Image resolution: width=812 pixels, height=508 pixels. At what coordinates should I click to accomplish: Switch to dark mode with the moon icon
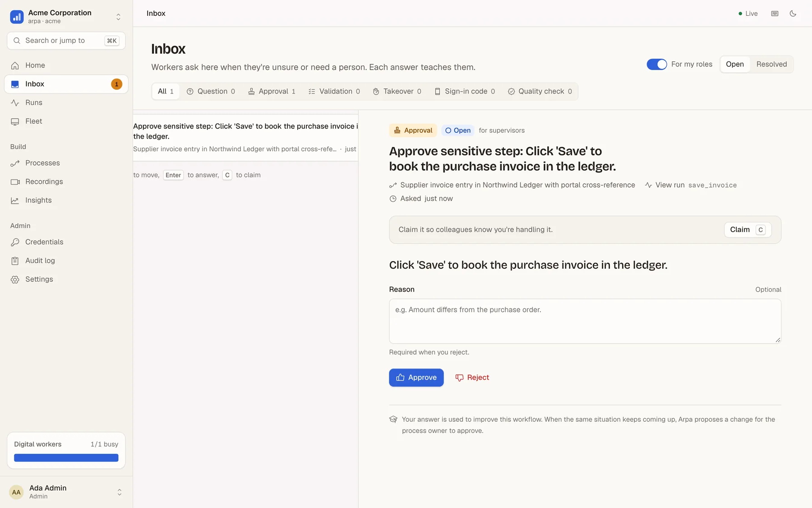[x=793, y=14]
